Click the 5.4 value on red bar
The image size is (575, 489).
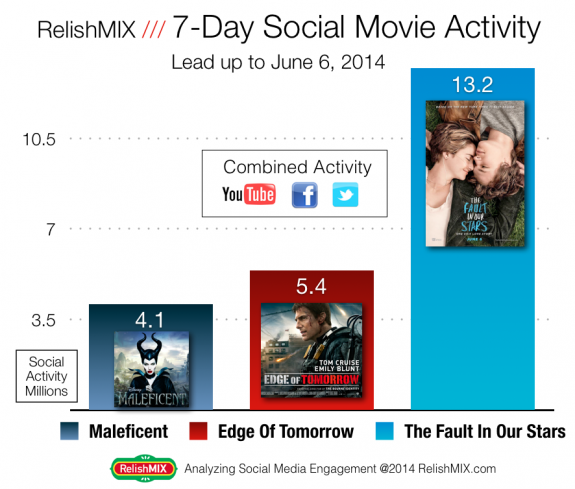click(x=311, y=287)
